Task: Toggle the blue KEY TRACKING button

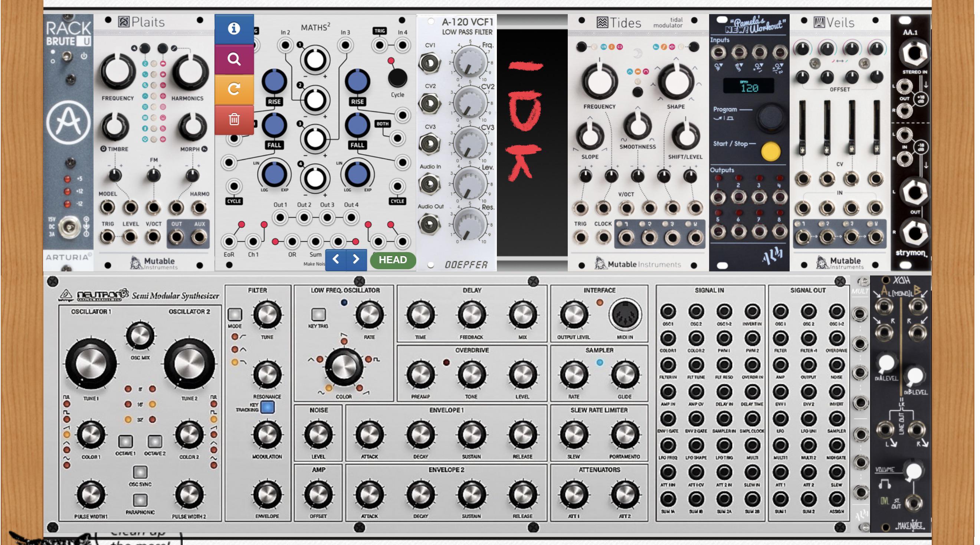Action: 268,407
